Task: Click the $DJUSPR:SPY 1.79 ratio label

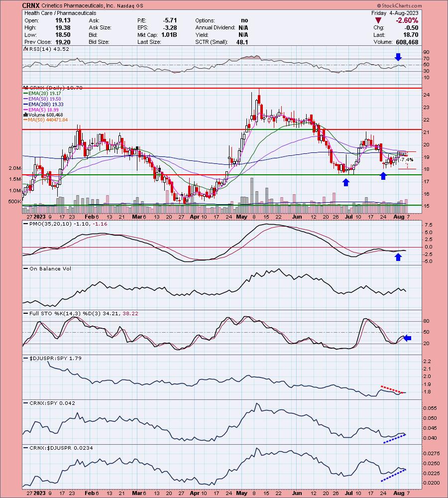Action: (53, 358)
